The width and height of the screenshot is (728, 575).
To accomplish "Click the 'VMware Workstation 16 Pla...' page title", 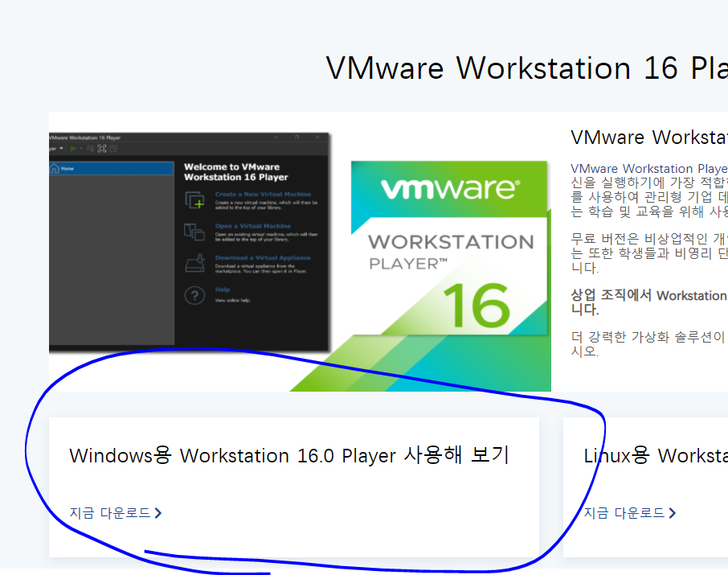I will tap(527, 68).
